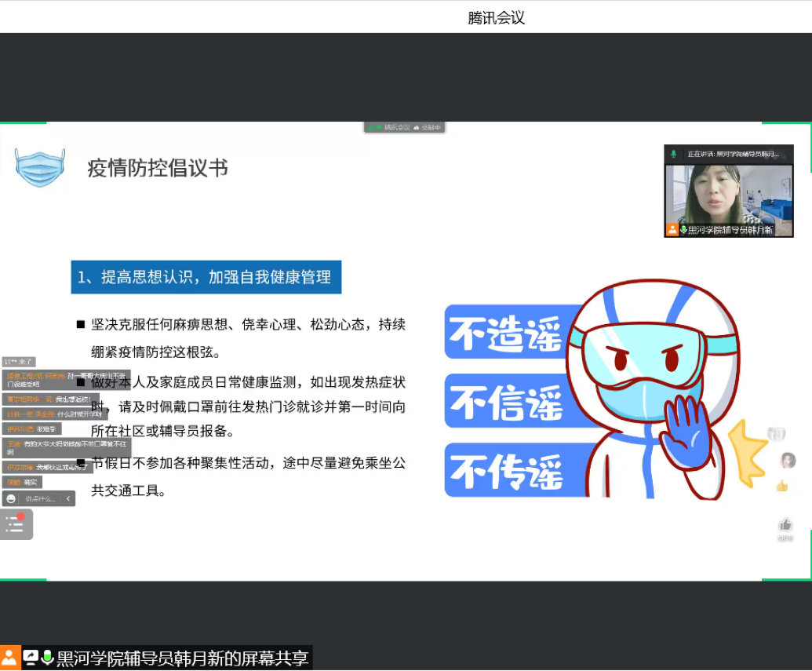Open the emoji picker in chat bar

click(11, 498)
